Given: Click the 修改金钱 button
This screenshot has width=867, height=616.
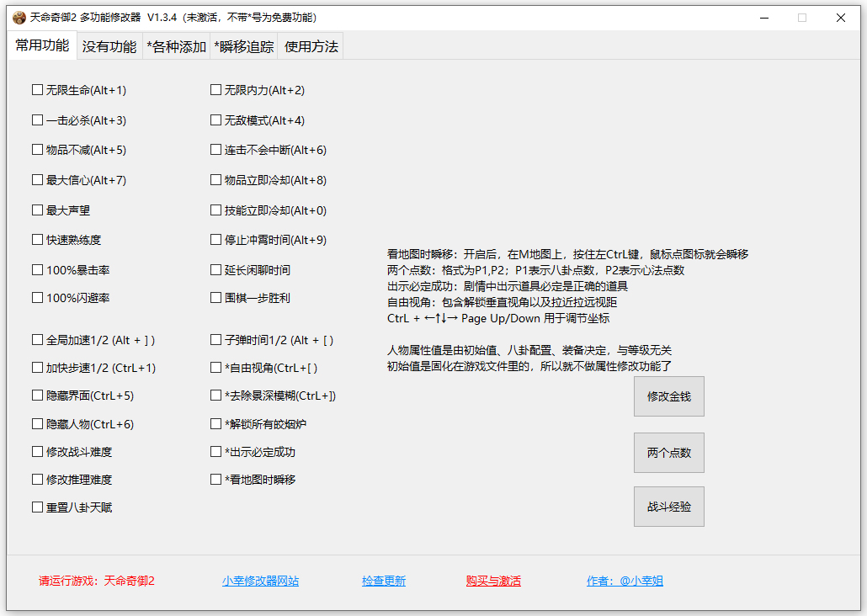Looking at the screenshot, I should 669,396.
